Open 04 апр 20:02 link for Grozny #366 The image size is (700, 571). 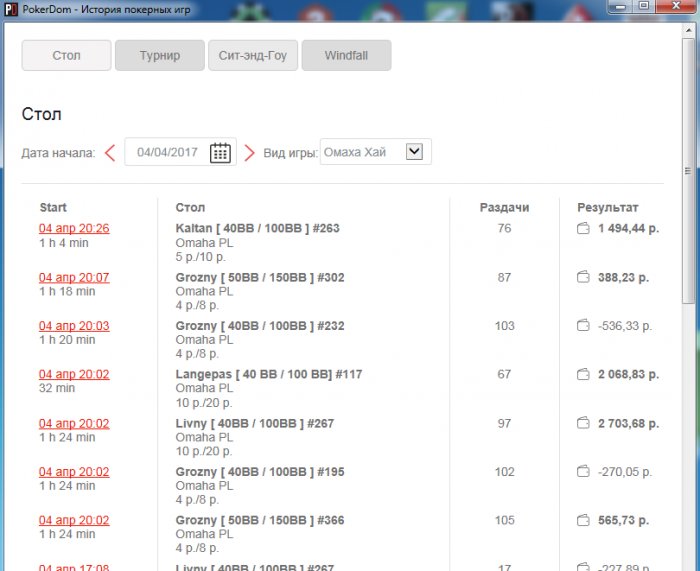pyautogui.click(x=74, y=520)
